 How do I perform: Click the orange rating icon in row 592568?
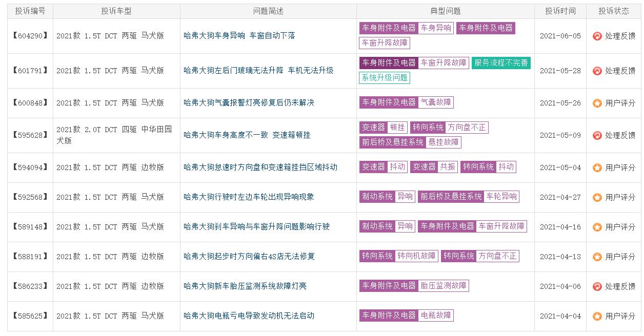pos(597,197)
